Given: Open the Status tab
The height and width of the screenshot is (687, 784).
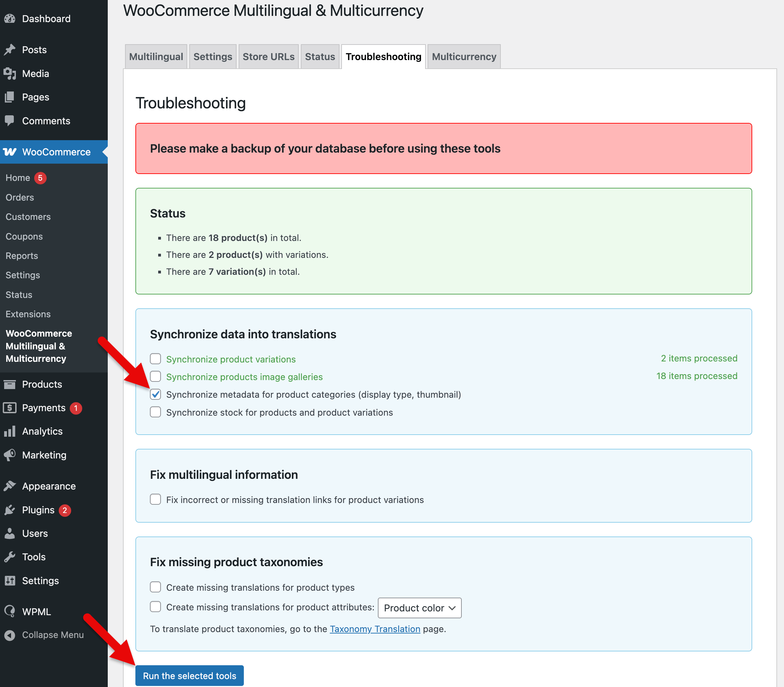Looking at the screenshot, I should click(x=320, y=57).
